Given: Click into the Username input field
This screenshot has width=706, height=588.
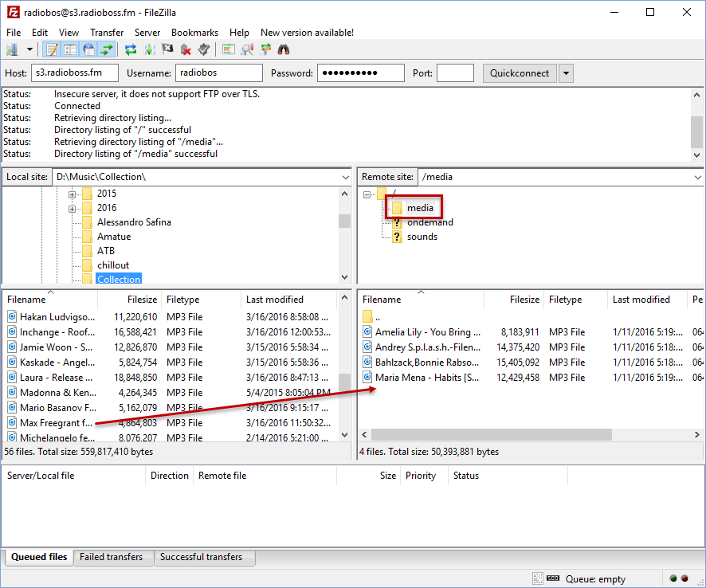Looking at the screenshot, I should (219, 73).
